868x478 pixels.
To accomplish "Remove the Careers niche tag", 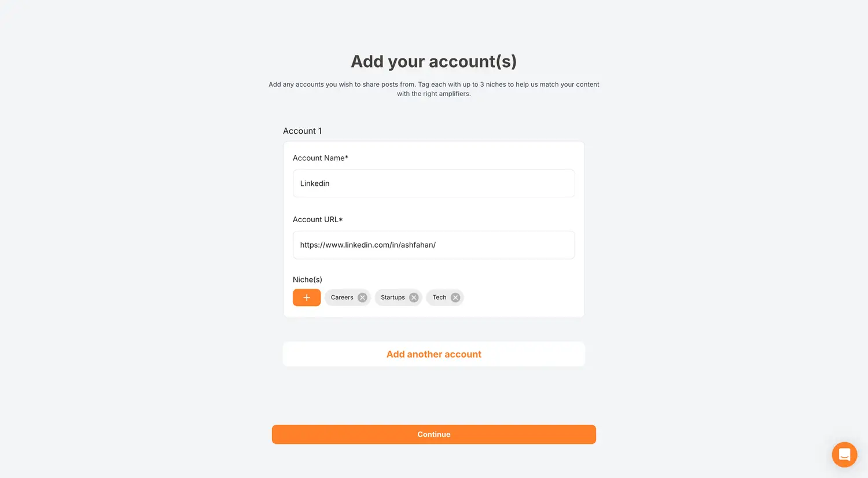I will [x=362, y=297].
